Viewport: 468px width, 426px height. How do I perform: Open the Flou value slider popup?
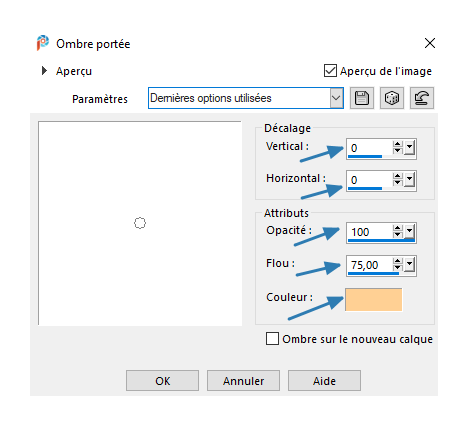tap(410, 265)
